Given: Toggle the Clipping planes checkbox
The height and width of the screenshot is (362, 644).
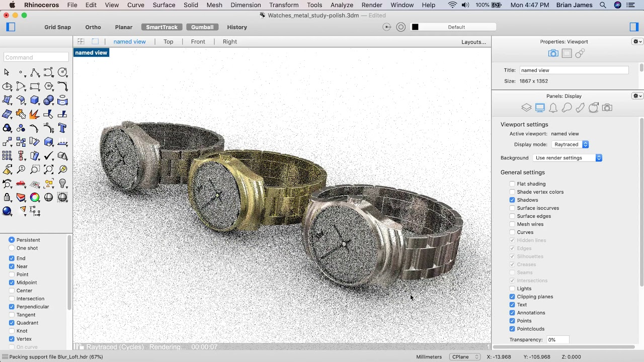Looking at the screenshot, I should coord(512,297).
